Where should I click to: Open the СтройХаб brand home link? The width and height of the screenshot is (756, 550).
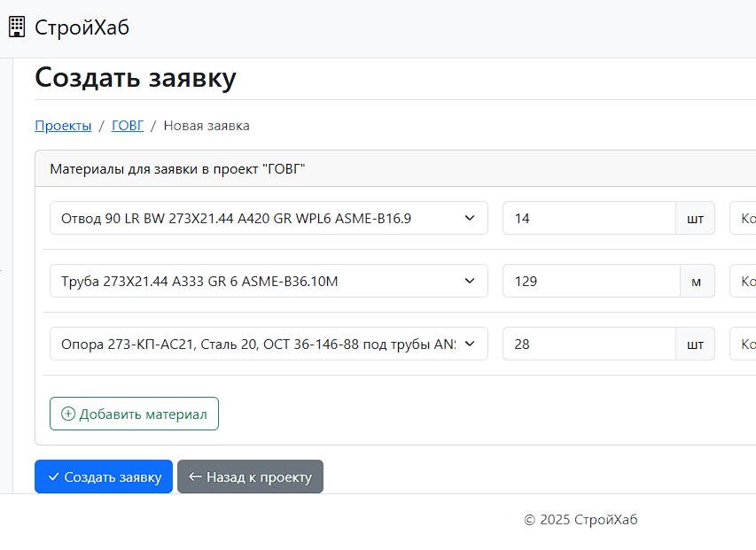click(x=69, y=27)
